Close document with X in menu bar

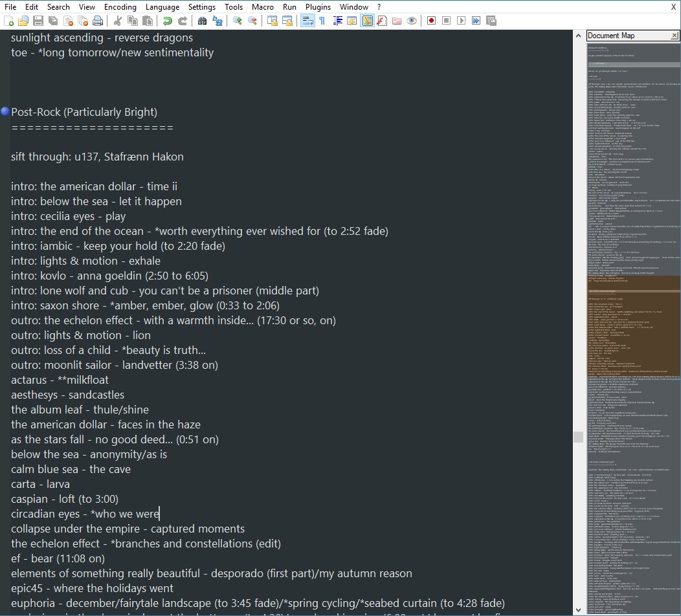pos(673,7)
